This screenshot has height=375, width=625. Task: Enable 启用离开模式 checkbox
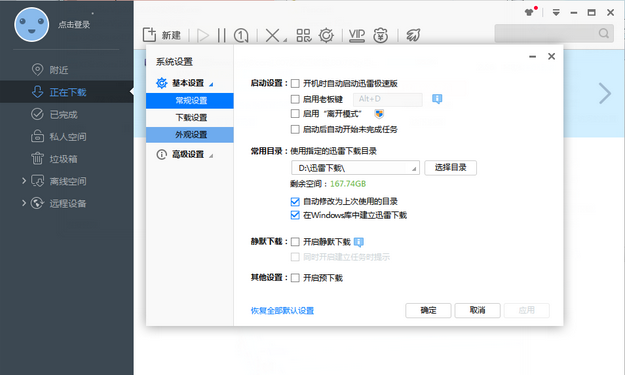[x=295, y=114]
